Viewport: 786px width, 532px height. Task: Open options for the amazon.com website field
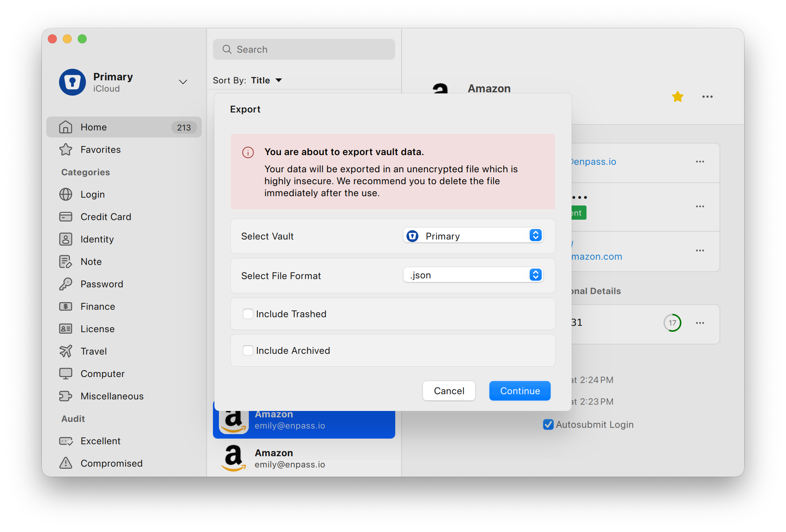700,251
